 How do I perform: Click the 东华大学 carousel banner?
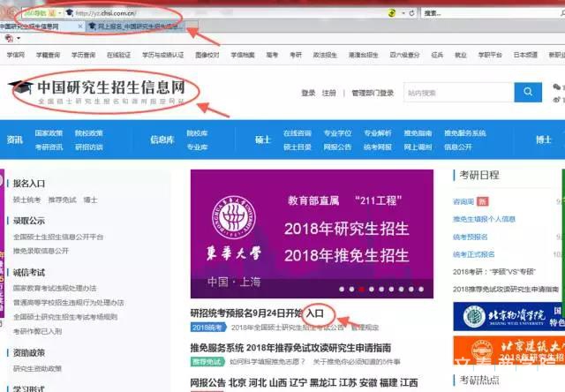(312, 234)
